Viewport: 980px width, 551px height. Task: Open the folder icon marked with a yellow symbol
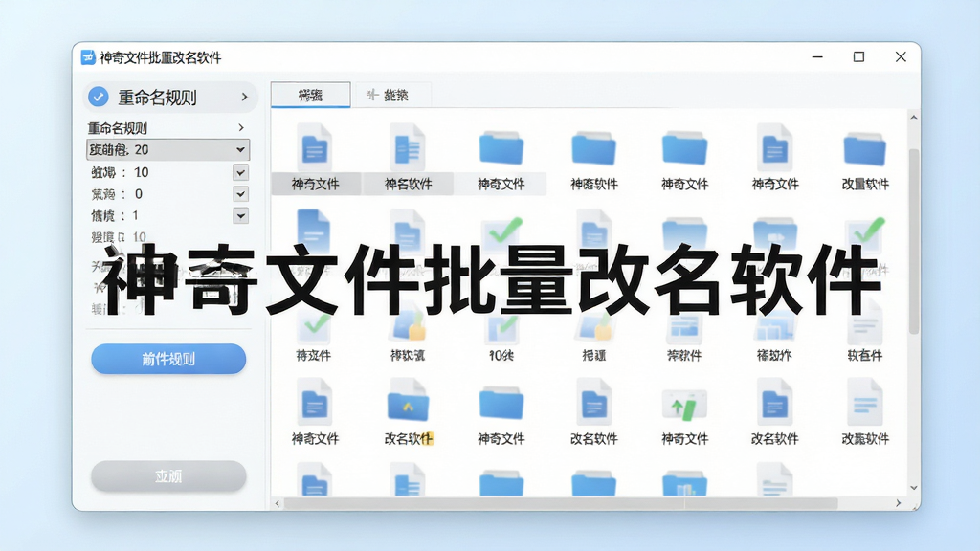click(x=408, y=402)
